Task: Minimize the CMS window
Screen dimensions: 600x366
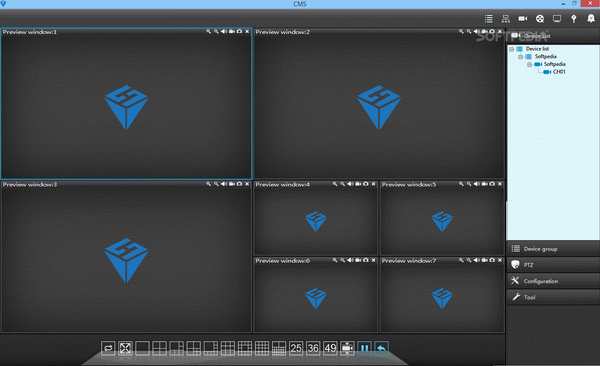Action: pyautogui.click(x=563, y=3)
